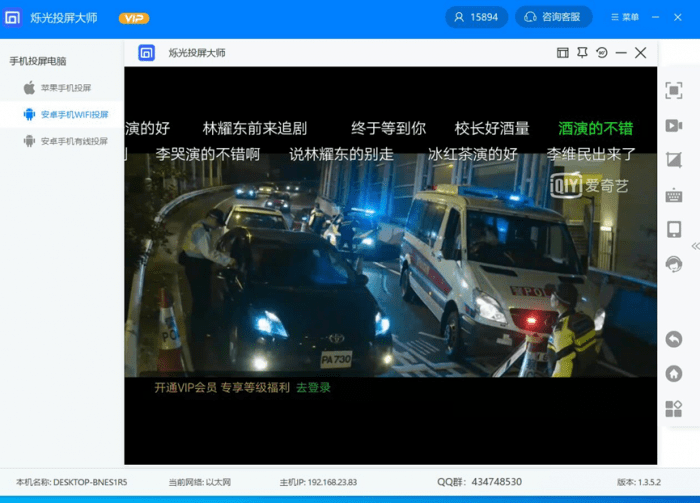Click the 说林耀东的别走 bullet comment

(x=341, y=154)
